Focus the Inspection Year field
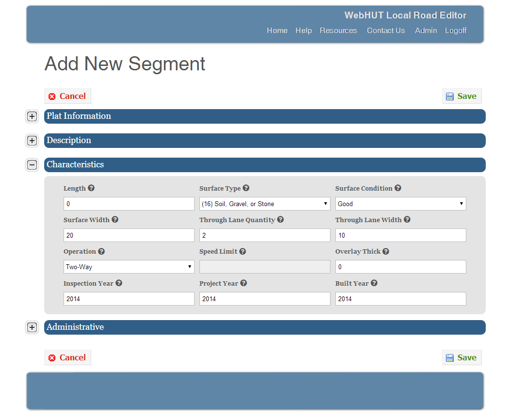510x420 pixels. tap(129, 298)
